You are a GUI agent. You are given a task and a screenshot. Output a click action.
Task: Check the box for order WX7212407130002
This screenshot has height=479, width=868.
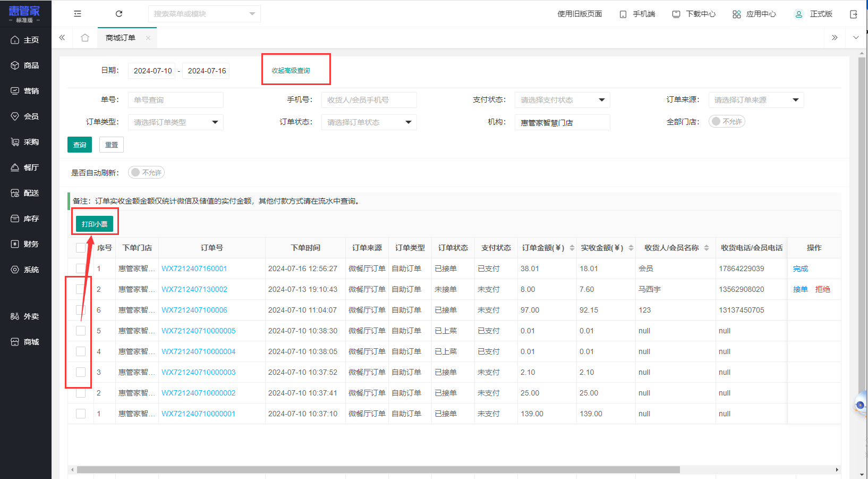pyautogui.click(x=81, y=289)
